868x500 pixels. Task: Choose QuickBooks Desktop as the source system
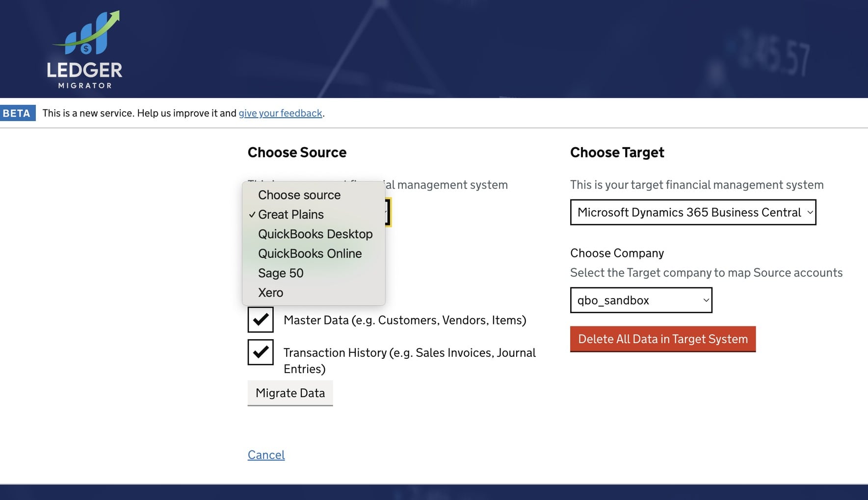tap(315, 234)
